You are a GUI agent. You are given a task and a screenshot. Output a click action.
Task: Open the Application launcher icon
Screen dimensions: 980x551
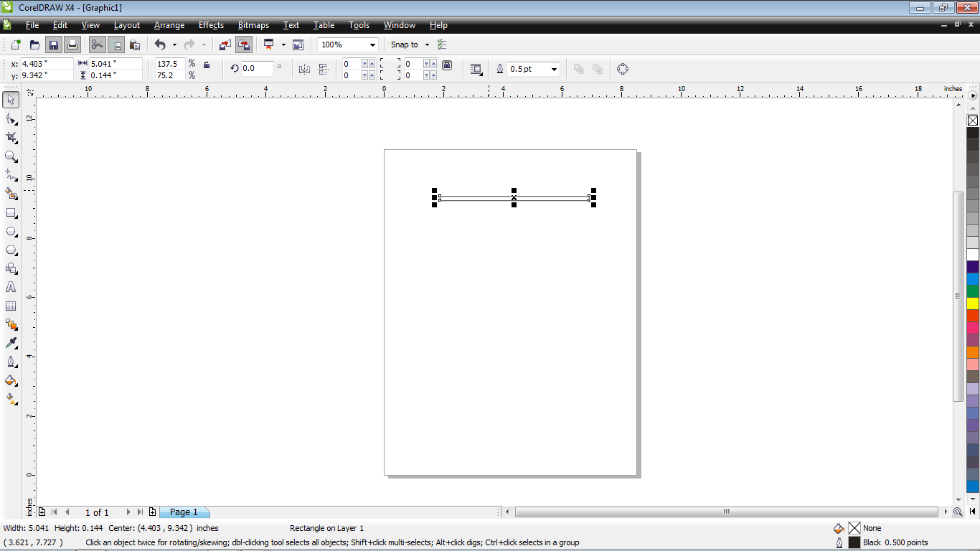[x=269, y=44]
